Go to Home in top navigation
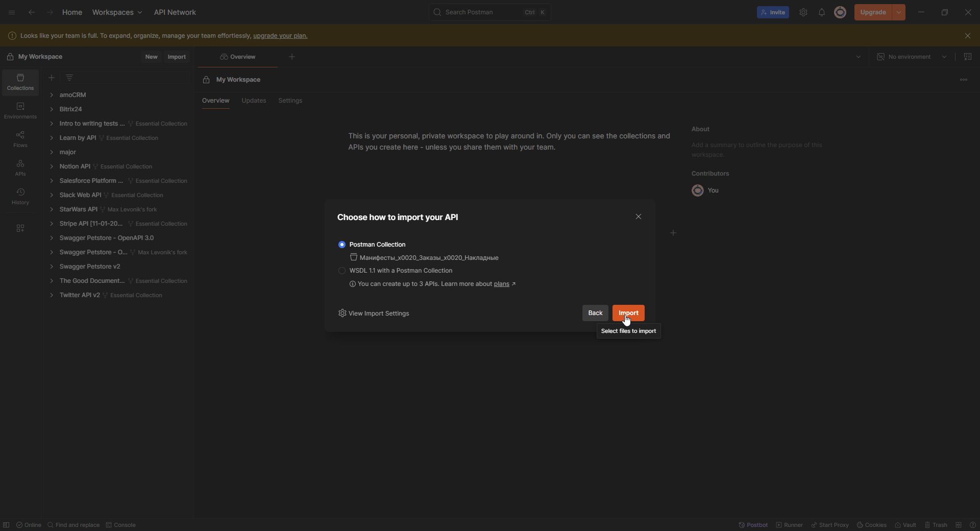 72,12
